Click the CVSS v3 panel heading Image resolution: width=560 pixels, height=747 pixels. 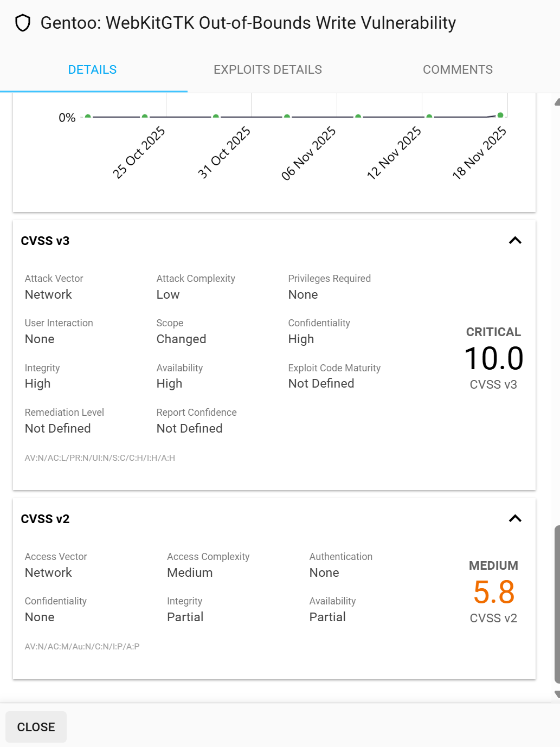pos(45,241)
